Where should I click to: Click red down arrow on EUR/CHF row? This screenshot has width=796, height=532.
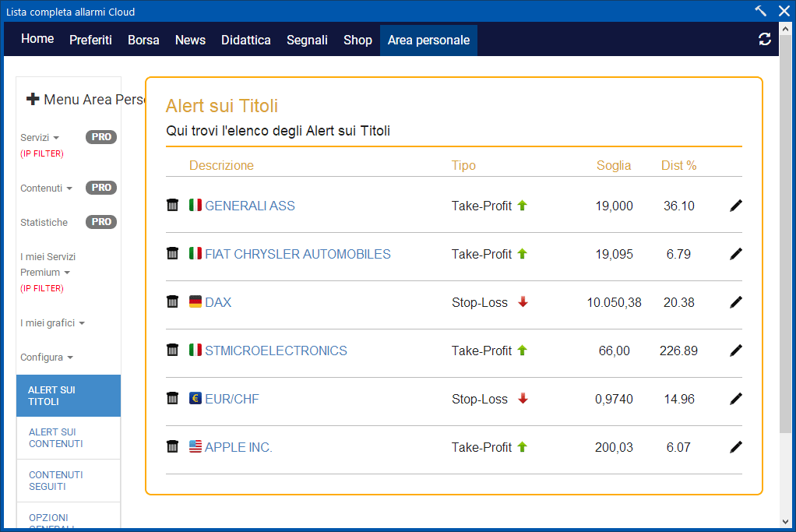[523, 399]
